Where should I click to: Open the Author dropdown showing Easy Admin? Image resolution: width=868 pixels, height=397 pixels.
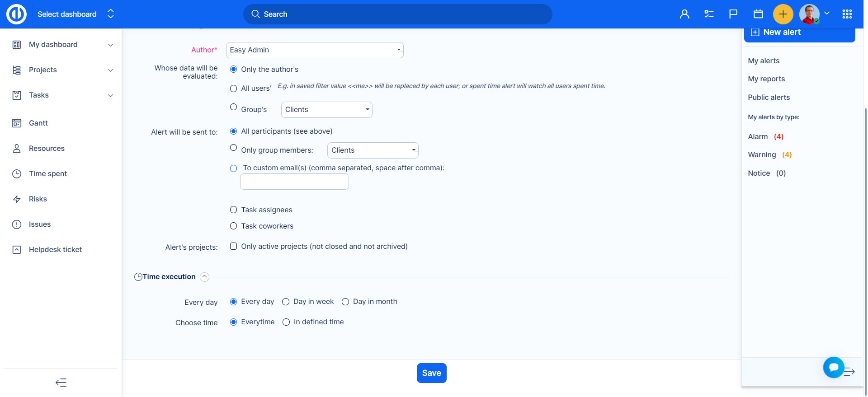point(314,50)
